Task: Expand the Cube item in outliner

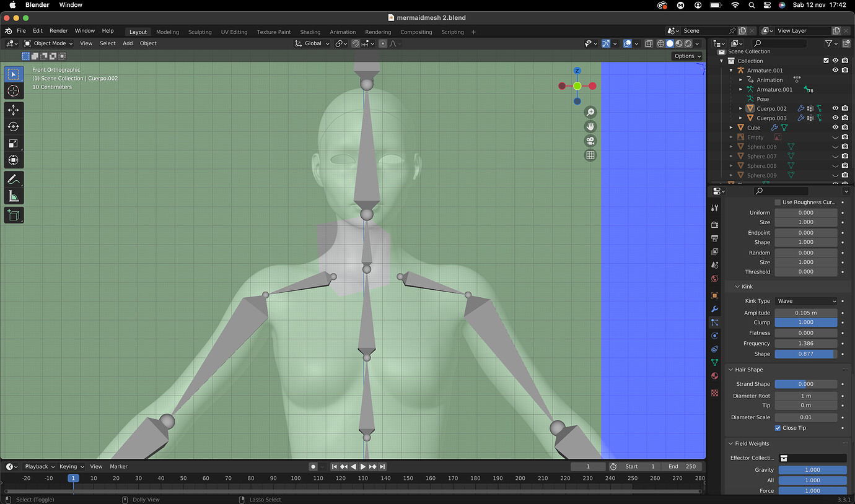Action: point(731,128)
